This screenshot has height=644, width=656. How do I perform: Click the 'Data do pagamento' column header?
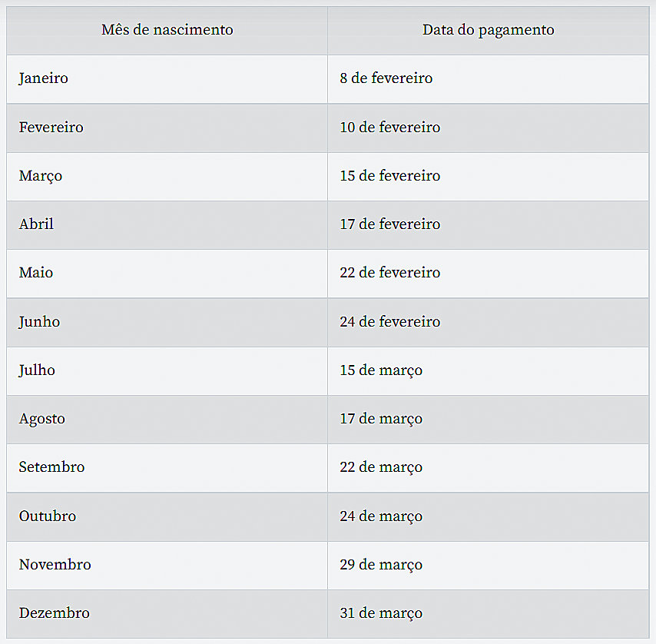pos(488,31)
